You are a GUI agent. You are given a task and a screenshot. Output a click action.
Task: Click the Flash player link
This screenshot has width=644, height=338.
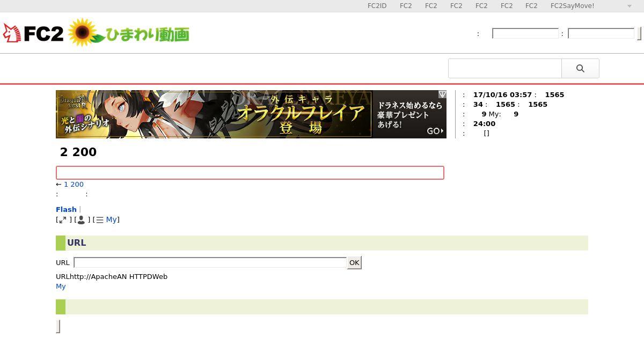pyautogui.click(x=66, y=209)
